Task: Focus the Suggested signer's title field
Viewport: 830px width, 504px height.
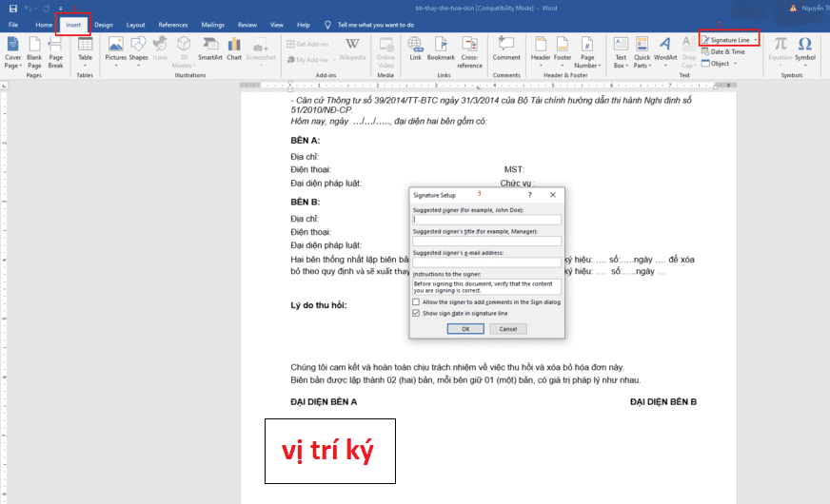Action: point(486,242)
